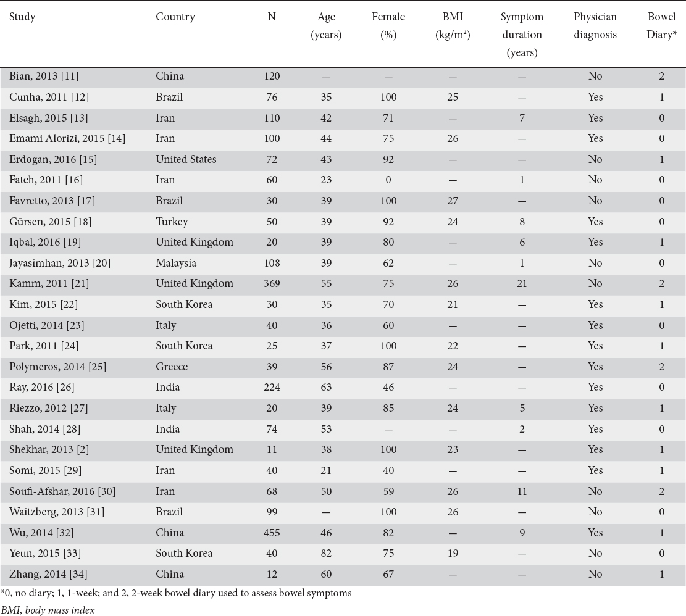Open reference link Bian, 2013 [11]
686x616 pixels.
(44, 76)
